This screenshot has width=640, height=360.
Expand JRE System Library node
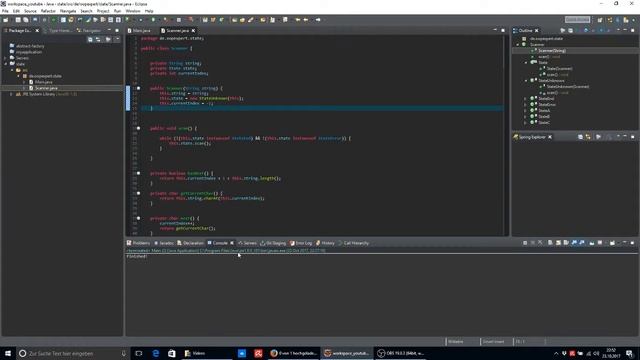[x=11, y=94]
